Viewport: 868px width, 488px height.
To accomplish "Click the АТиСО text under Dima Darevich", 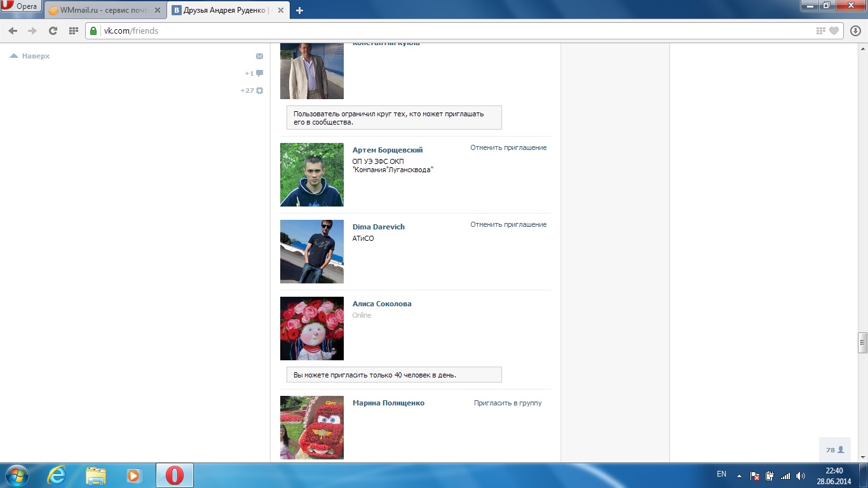I will 363,238.
